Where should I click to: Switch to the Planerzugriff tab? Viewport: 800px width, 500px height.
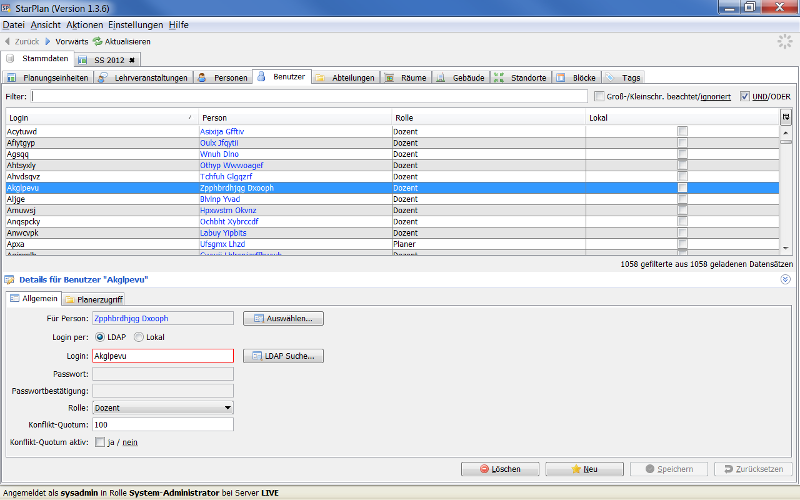pyautogui.click(x=94, y=299)
